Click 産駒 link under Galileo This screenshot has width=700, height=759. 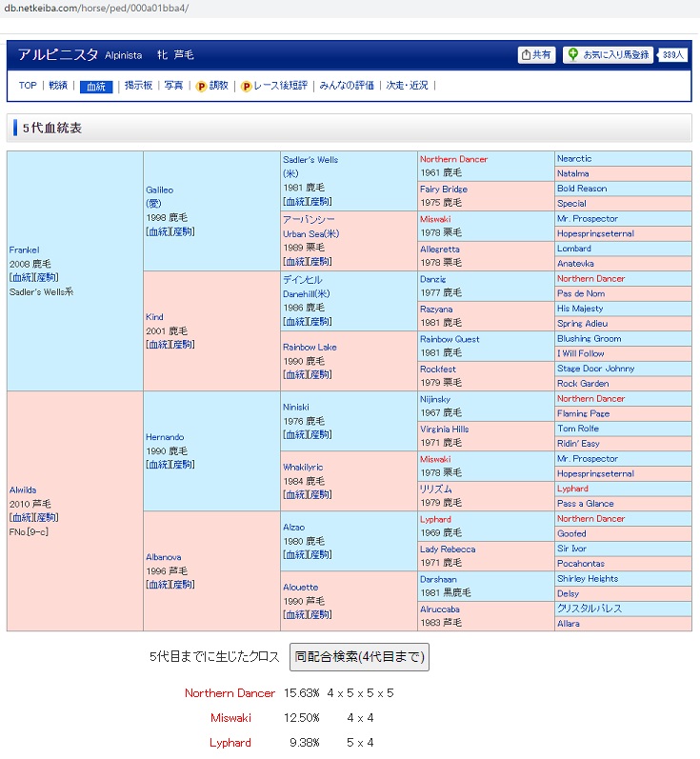183,231
